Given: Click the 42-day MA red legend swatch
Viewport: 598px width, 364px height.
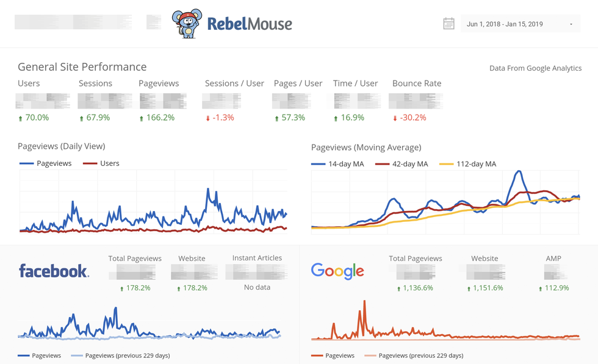Looking at the screenshot, I should tap(382, 164).
